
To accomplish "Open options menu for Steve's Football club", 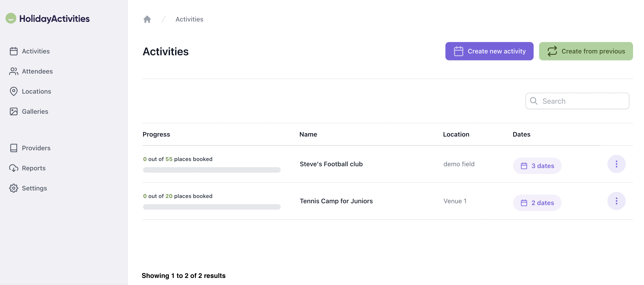I will [616, 164].
